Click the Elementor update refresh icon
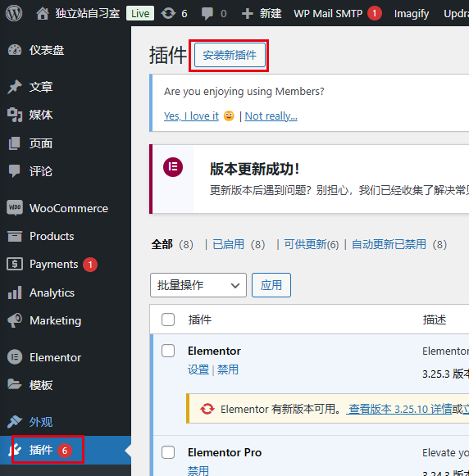Screen dimensions: 469x476 (x=207, y=409)
